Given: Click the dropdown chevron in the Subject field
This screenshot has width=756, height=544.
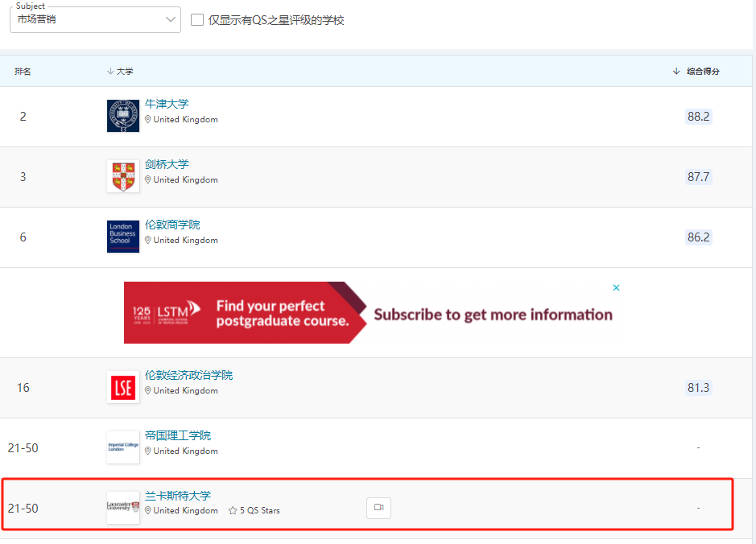Looking at the screenshot, I should [x=171, y=19].
